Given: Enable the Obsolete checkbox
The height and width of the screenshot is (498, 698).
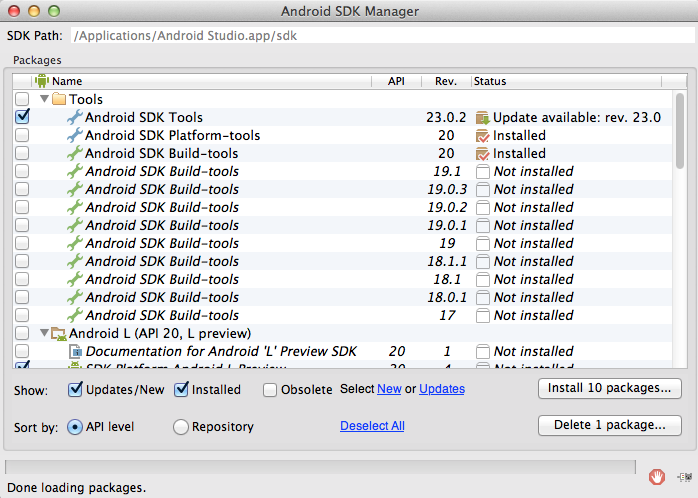Looking at the screenshot, I should pyautogui.click(x=270, y=390).
